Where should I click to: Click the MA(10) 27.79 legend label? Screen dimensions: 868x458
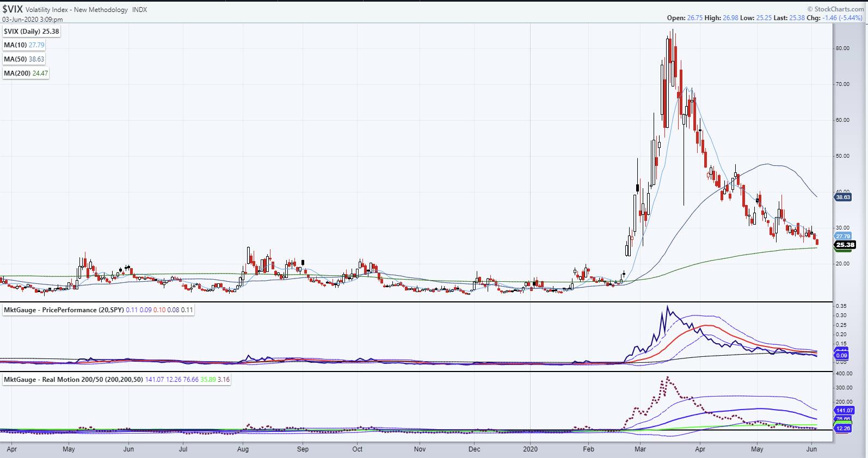(24, 45)
